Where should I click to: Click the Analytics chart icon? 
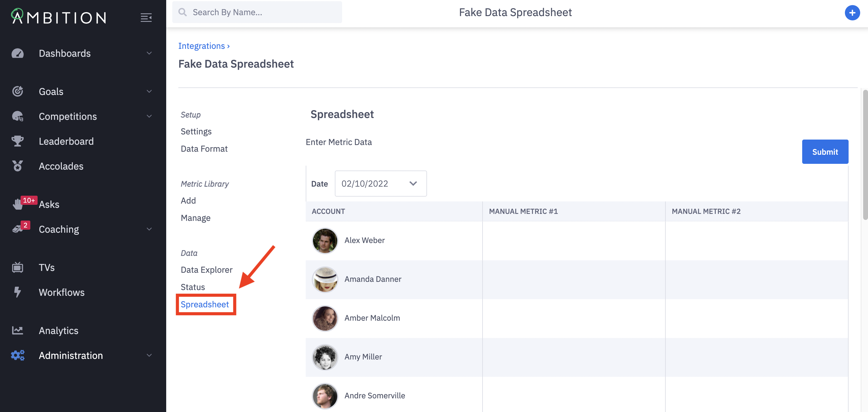point(18,330)
